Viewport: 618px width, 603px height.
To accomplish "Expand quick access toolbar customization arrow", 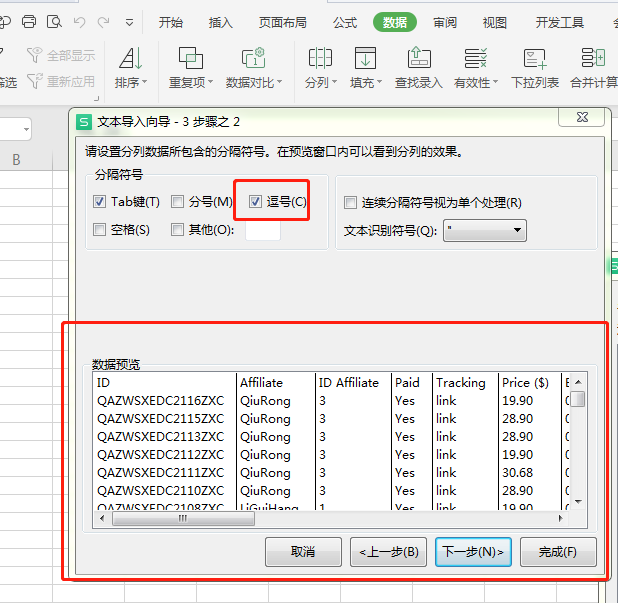I will pyautogui.click(x=129, y=22).
